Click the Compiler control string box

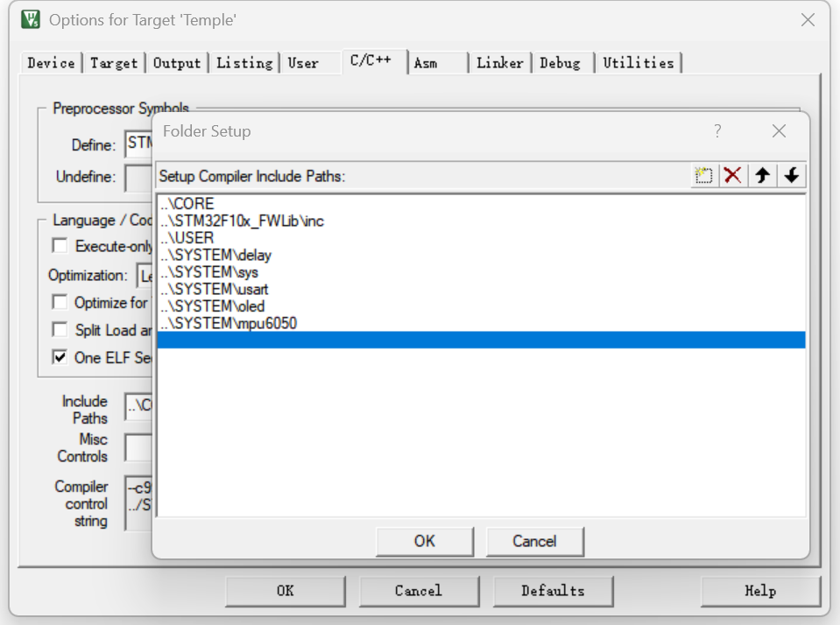coord(138,503)
